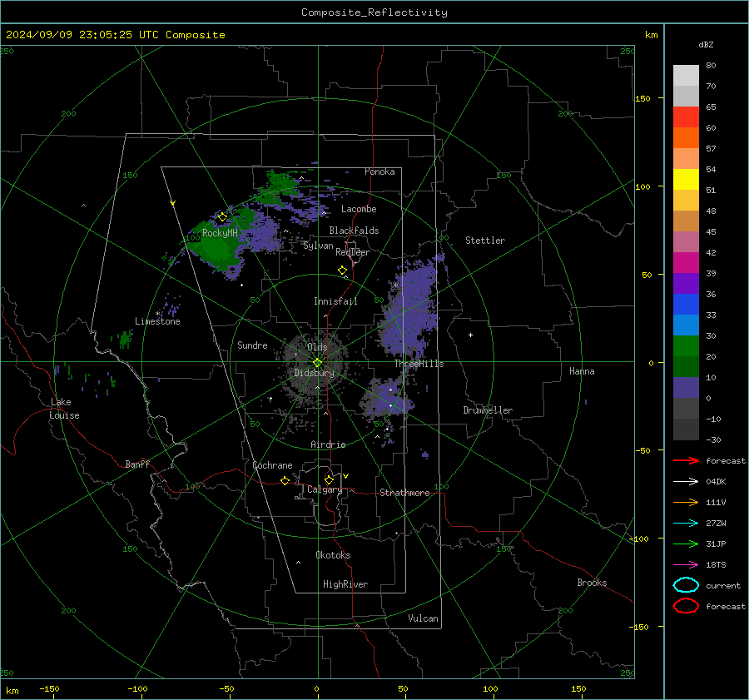Click the green echo cell beside RockyMH
749x700 pixels.
[x=215, y=246]
